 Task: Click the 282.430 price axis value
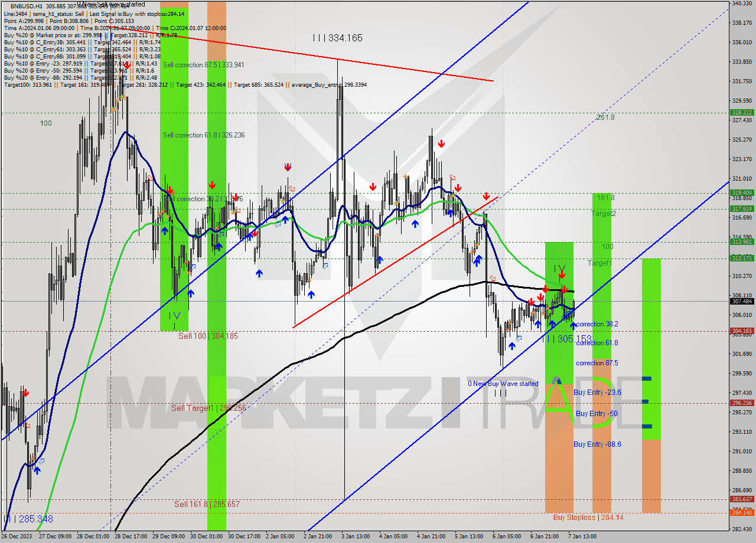(741, 528)
